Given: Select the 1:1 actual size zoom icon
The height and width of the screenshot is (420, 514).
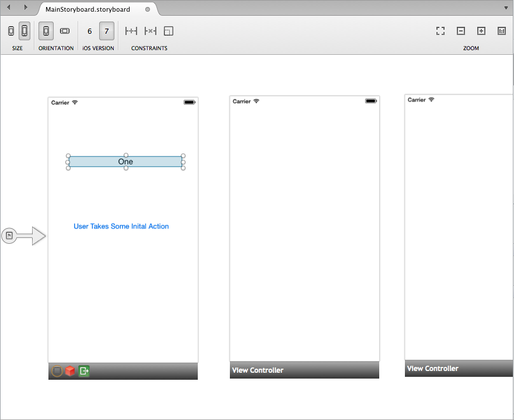Looking at the screenshot, I should click(x=501, y=30).
